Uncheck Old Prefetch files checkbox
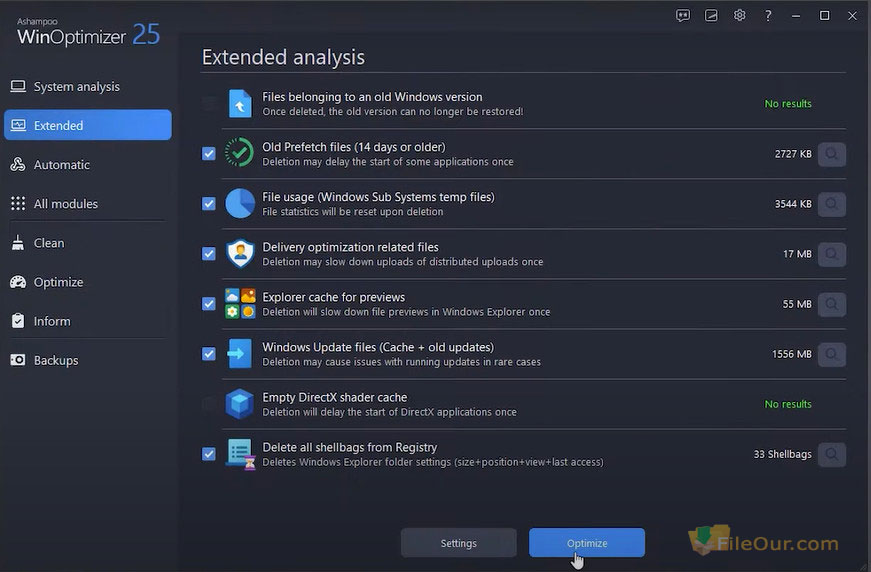 (x=209, y=153)
